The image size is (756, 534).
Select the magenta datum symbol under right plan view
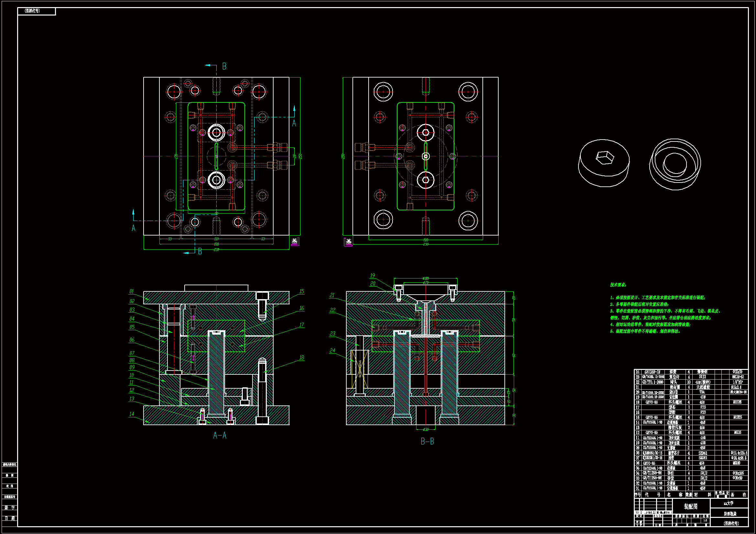[348, 242]
